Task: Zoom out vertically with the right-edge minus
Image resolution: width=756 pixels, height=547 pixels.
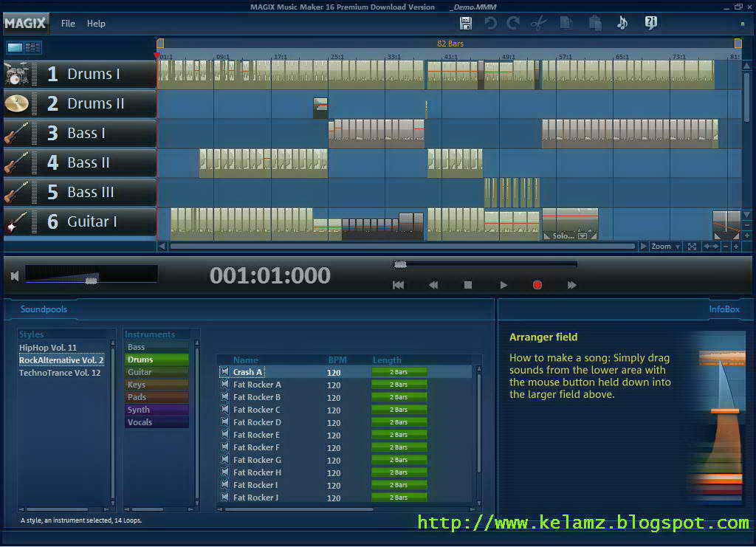Action: tap(747, 225)
